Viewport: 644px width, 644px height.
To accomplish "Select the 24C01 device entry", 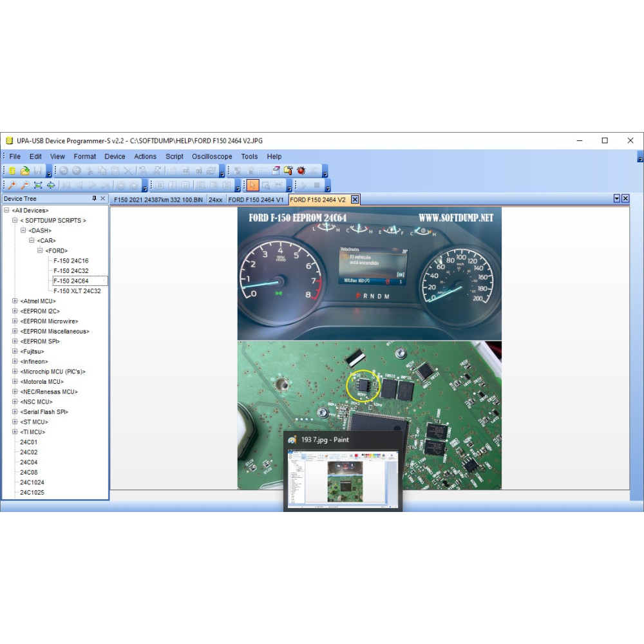I will tap(29, 442).
